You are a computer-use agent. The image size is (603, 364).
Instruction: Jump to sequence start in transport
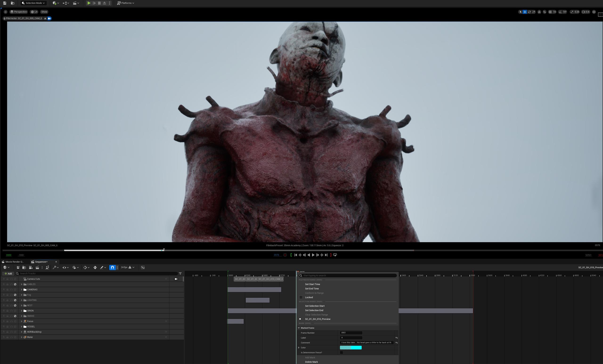point(296,255)
